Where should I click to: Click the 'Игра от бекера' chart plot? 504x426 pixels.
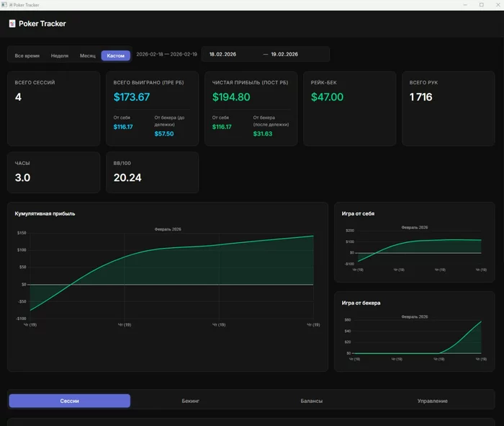(x=417, y=336)
